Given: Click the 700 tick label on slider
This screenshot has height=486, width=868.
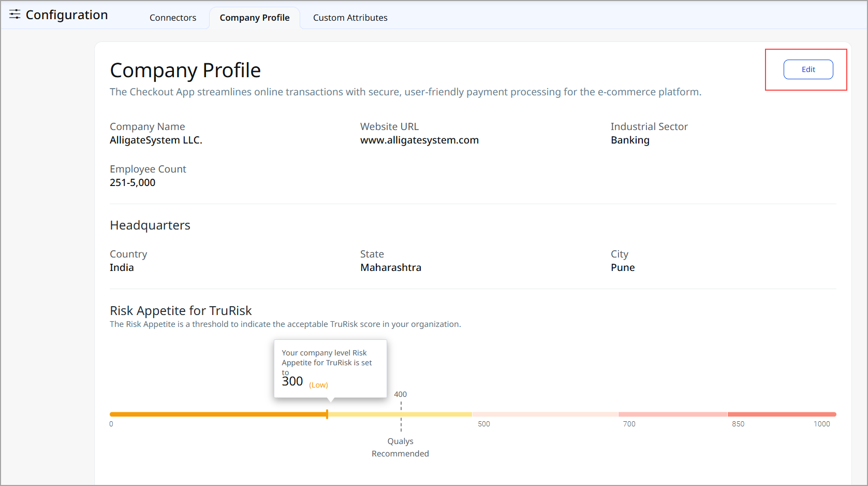Looking at the screenshot, I should click(x=629, y=424).
